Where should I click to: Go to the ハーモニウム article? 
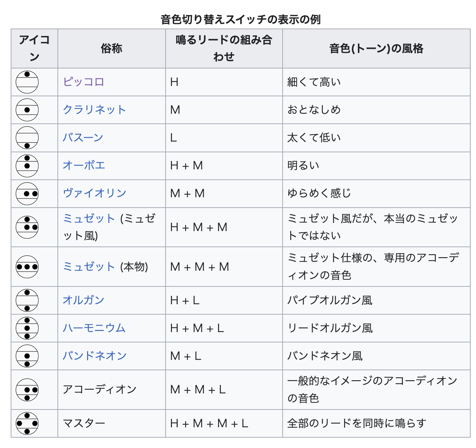pos(94,328)
